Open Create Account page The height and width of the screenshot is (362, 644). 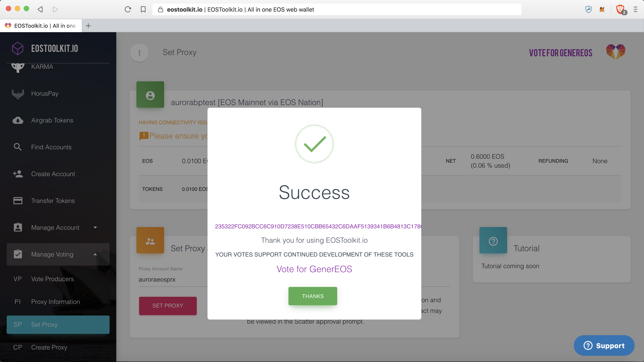58,174
